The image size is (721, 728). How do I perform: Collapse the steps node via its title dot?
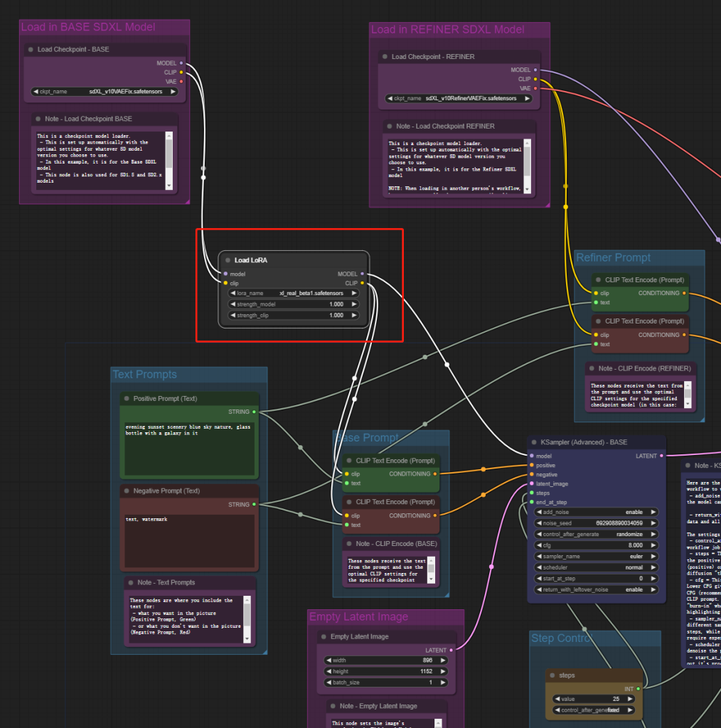[552, 675]
